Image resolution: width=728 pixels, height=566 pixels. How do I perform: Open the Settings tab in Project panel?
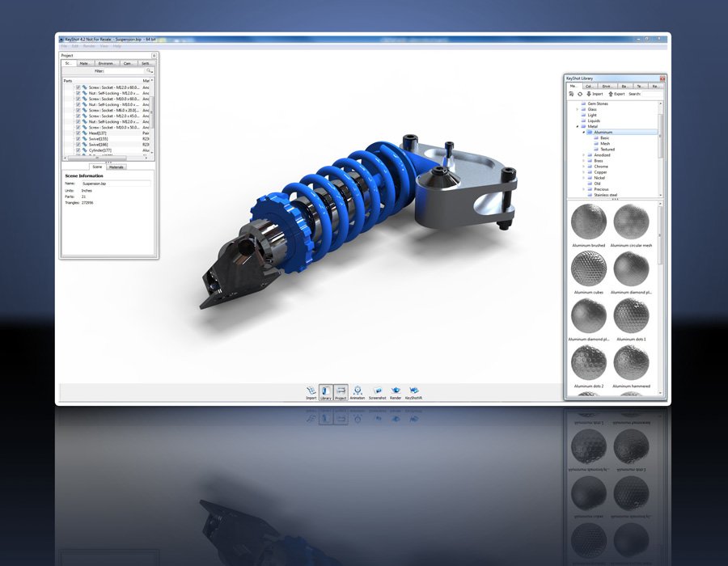(x=146, y=63)
